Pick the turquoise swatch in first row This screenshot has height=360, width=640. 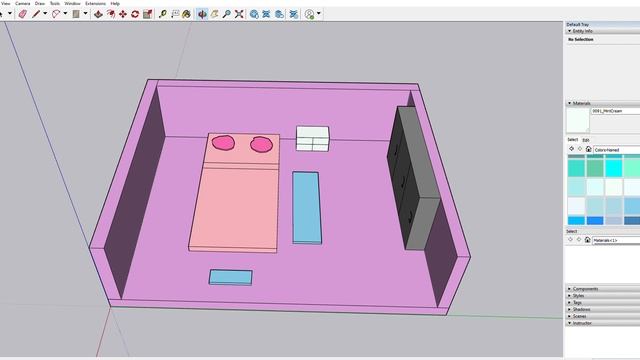point(576,168)
